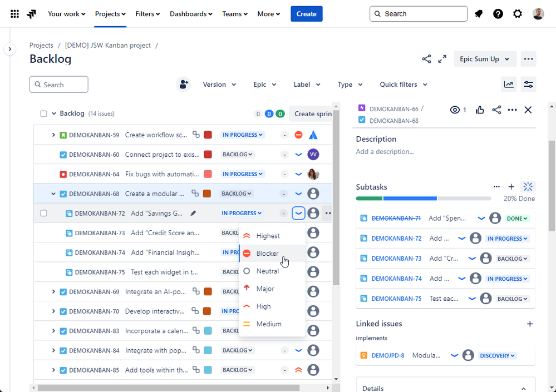The height and width of the screenshot is (392, 556).
Task: Open DONE status dropdown on DEMOKANBAN-71
Action: 517,219
